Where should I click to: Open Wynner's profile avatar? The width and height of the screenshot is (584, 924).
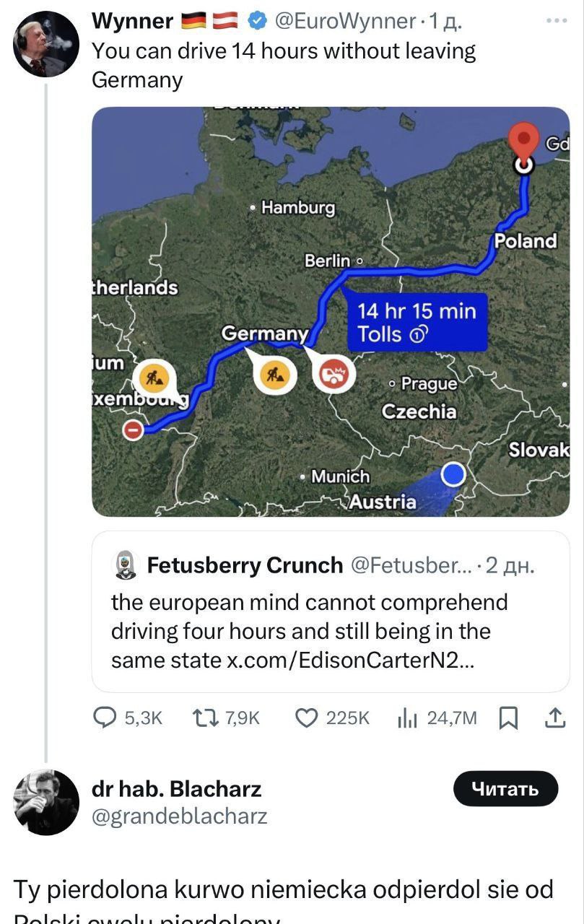[46, 45]
